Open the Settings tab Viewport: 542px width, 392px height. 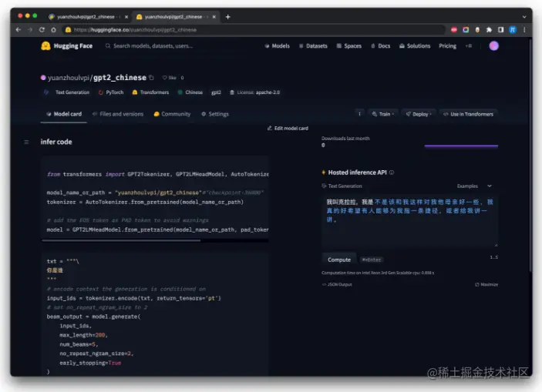click(x=215, y=114)
